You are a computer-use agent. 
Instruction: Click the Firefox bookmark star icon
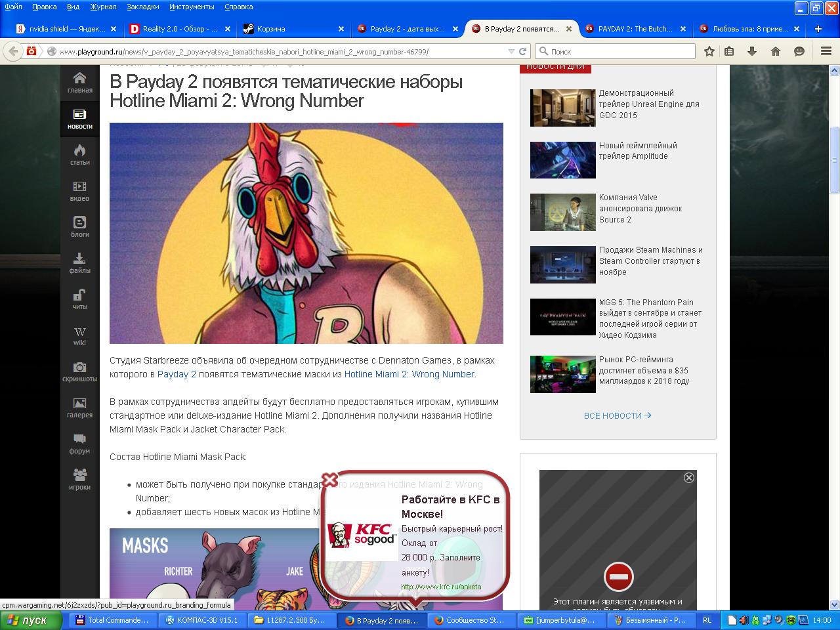(709, 51)
